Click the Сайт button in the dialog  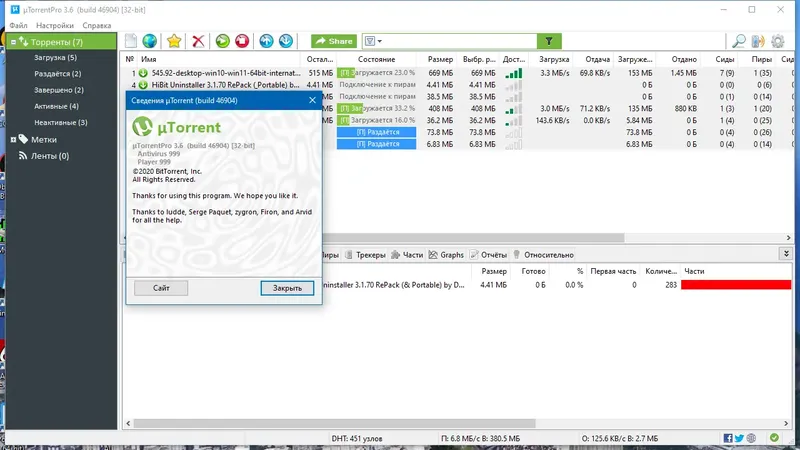coord(161,288)
